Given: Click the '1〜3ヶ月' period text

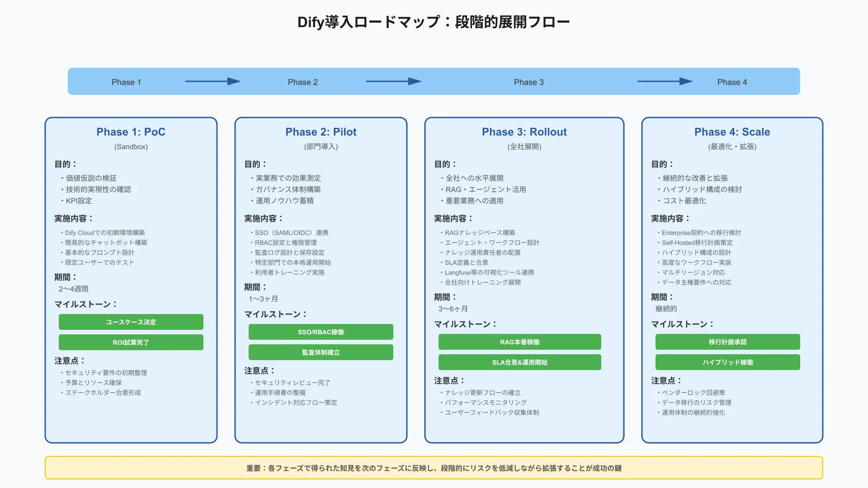Looking at the screenshot, I should 263,299.
